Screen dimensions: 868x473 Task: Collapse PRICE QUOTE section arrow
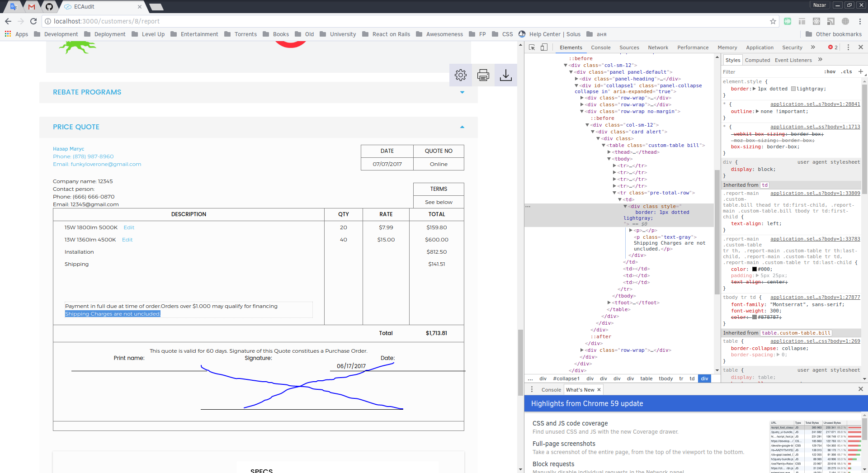pos(462,127)
